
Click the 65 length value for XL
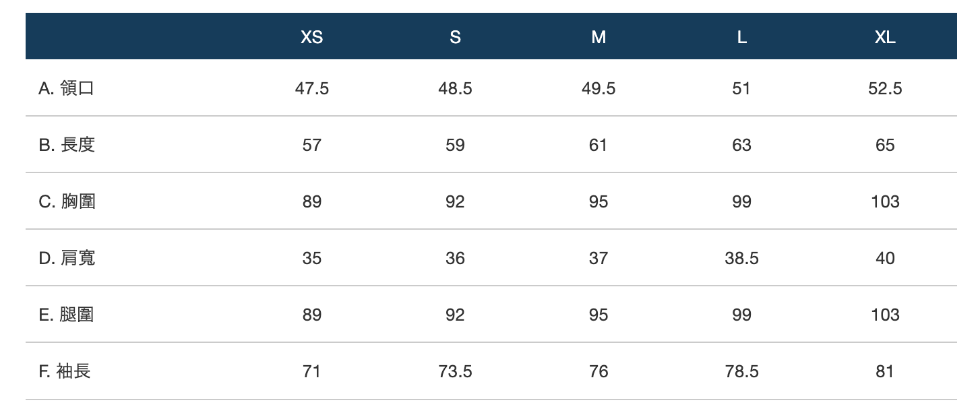click(x=885, y=145)
